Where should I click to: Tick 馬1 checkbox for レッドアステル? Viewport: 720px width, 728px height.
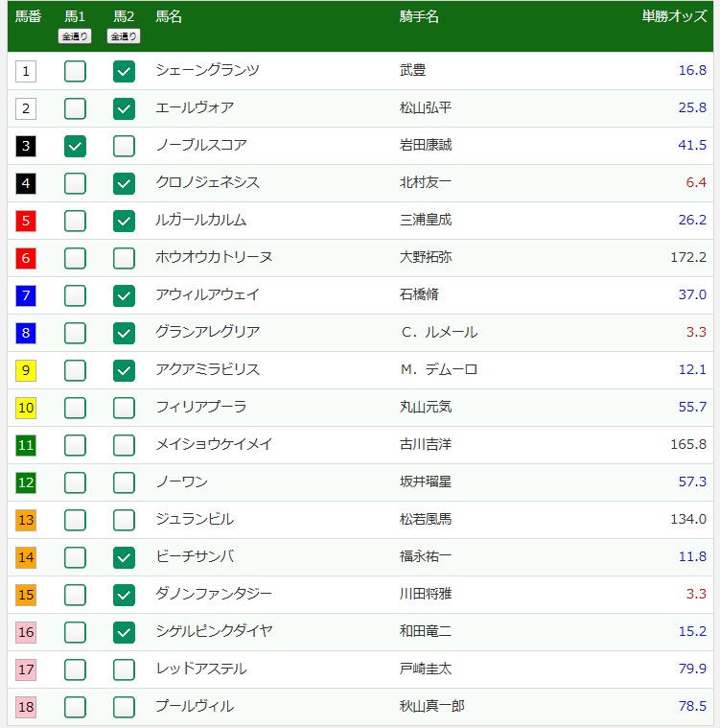pyautogui.click(x=75, y=669)
